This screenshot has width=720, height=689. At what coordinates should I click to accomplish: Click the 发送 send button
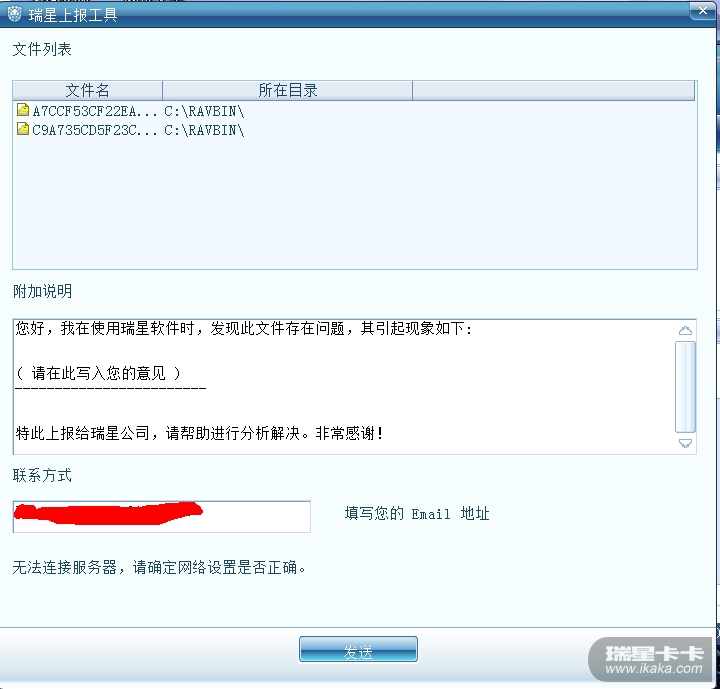358,649
